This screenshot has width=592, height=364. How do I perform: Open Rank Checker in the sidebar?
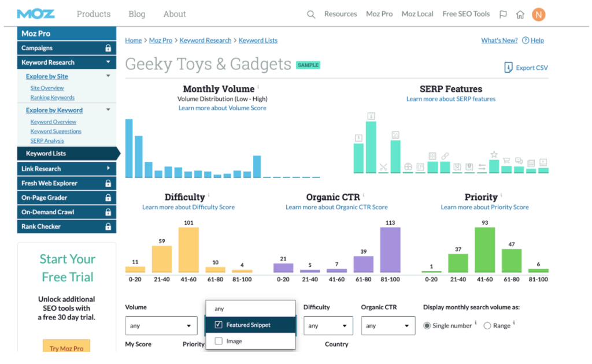(x=67, y=226)
